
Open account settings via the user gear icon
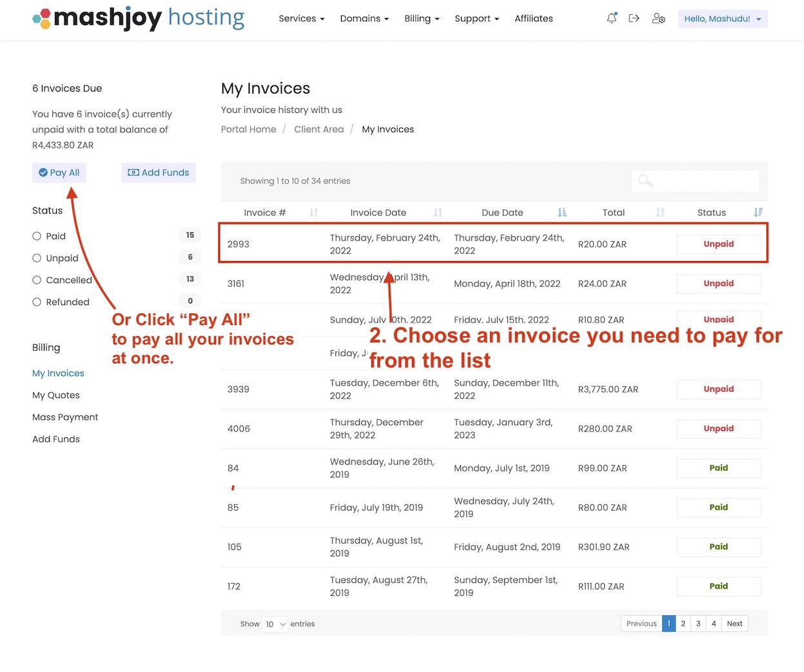click(658, 18)
